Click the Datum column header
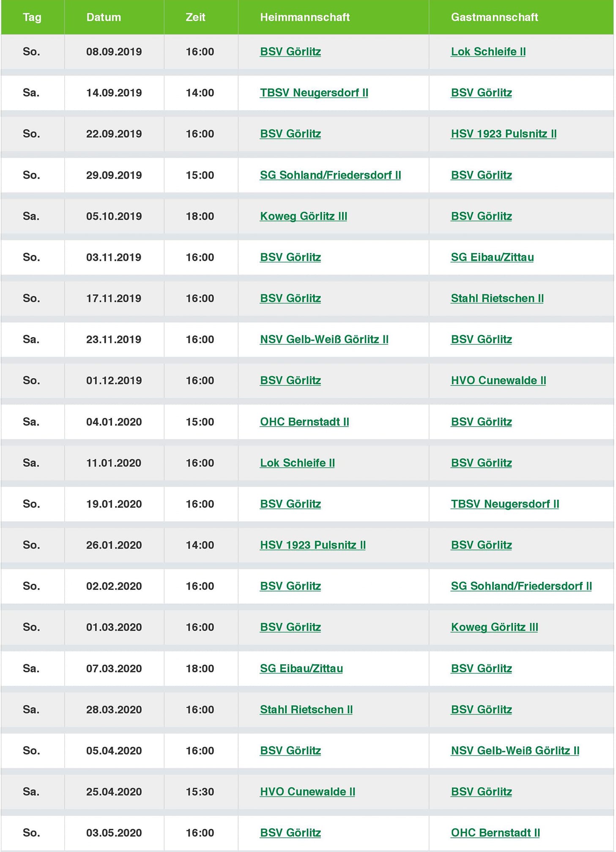 click(x=104, y=17)
